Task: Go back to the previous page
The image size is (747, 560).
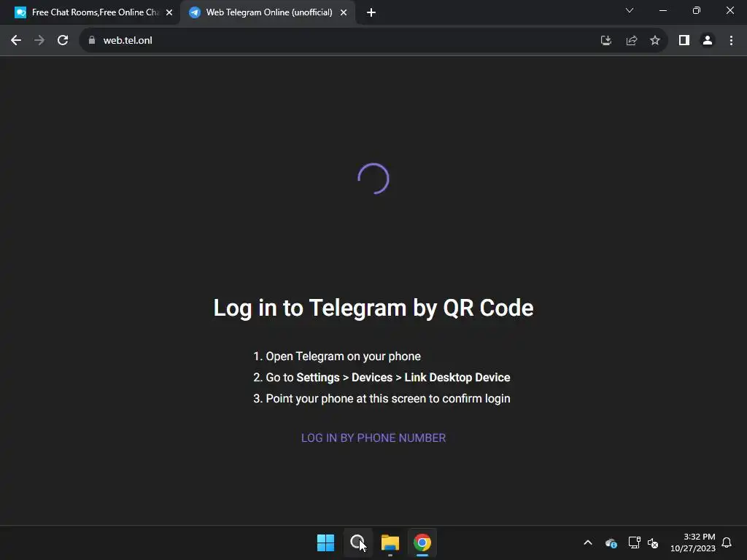Action: pyautogui.click(x=16, y=41)
